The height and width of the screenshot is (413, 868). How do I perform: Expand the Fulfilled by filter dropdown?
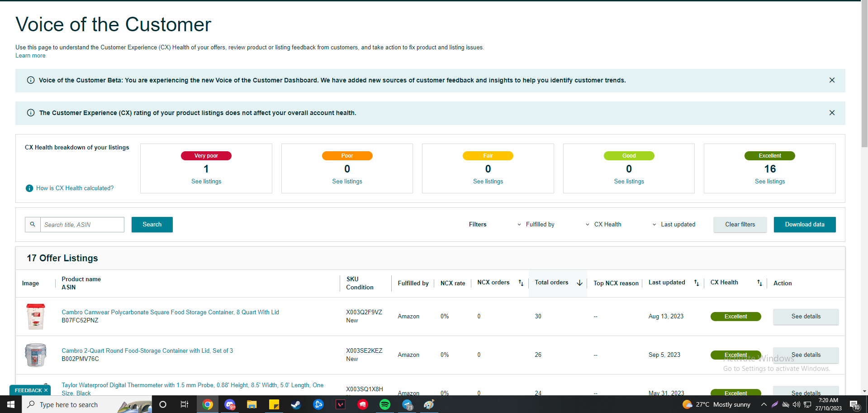[x=536, y=225]
